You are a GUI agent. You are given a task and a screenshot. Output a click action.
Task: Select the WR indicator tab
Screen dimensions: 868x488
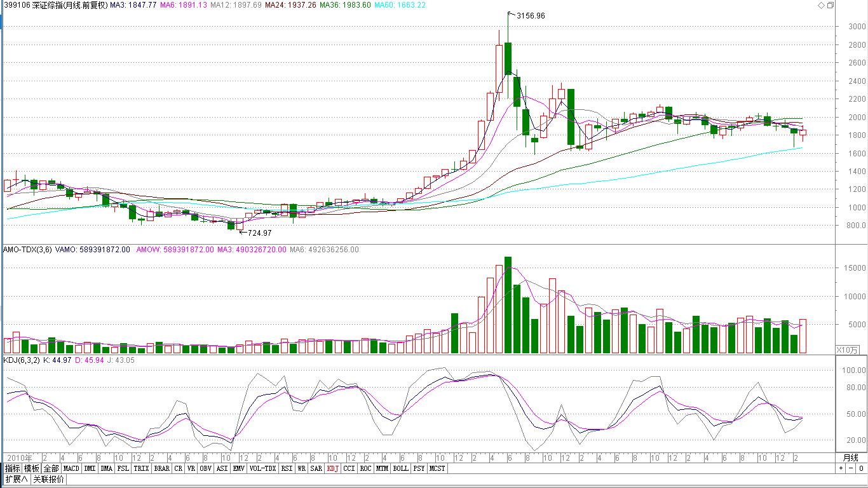[301, 468]
